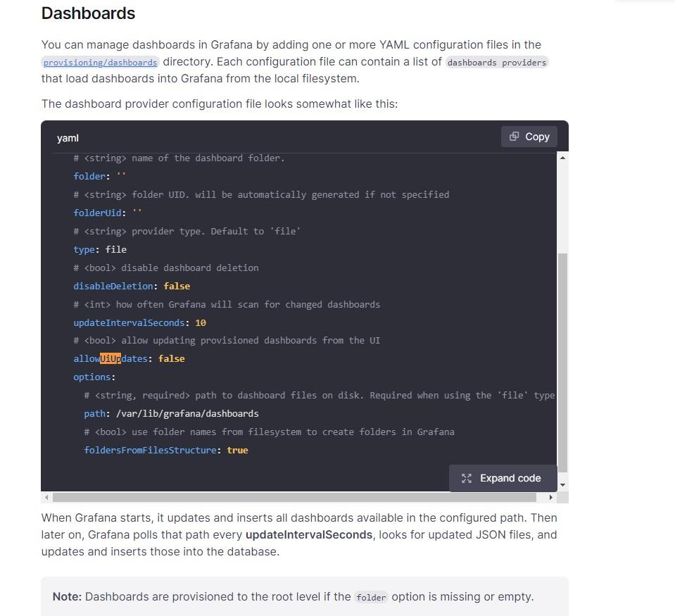The width and height of the screenshot is (675, 616).
Task: Click the highlighted UiUp text
Action: click(x=111, y=359)
